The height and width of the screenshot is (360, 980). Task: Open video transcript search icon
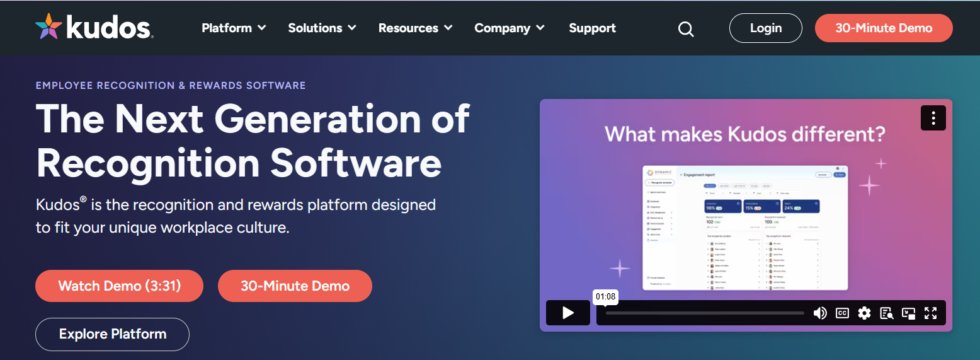pos(887,313)
